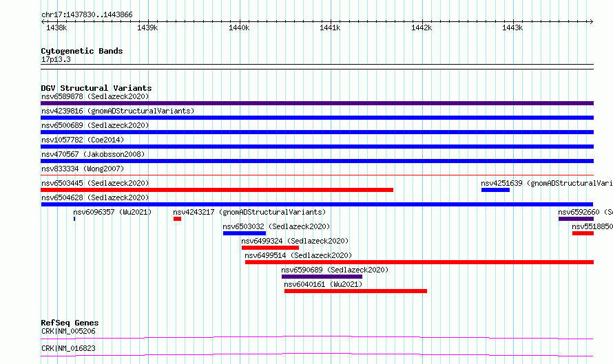Screen dimensions: 613x364
Task: Open nsv6499514 (Sedlazeck2020) label
Action: pyautogui.click(x=298, y=255)
